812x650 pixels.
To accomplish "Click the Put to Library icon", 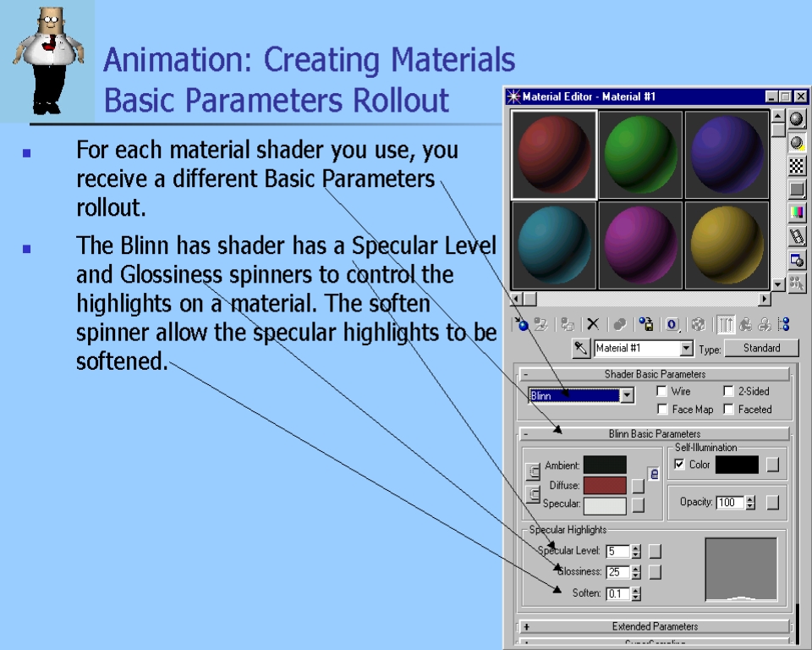I will pos(646,324).
